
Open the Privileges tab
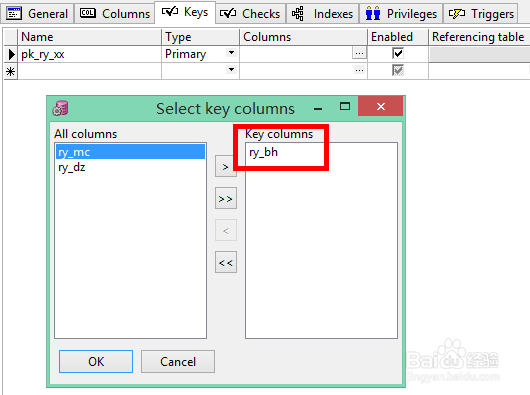401,14
